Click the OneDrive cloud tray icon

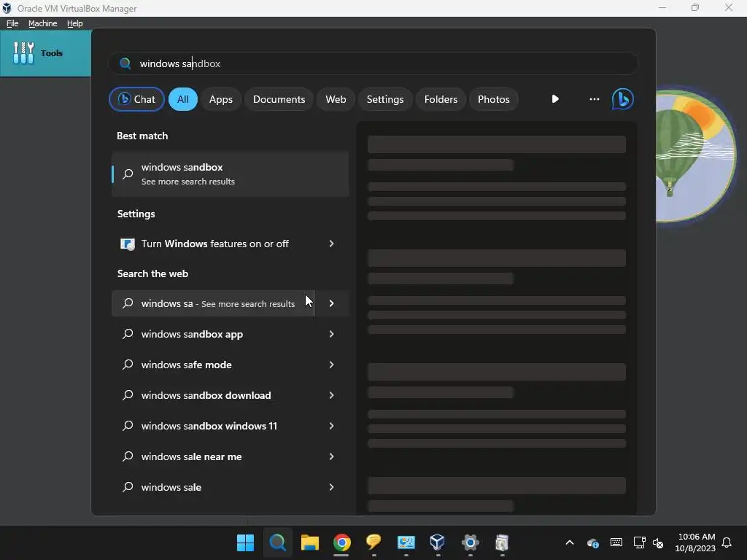coord(592,542)
